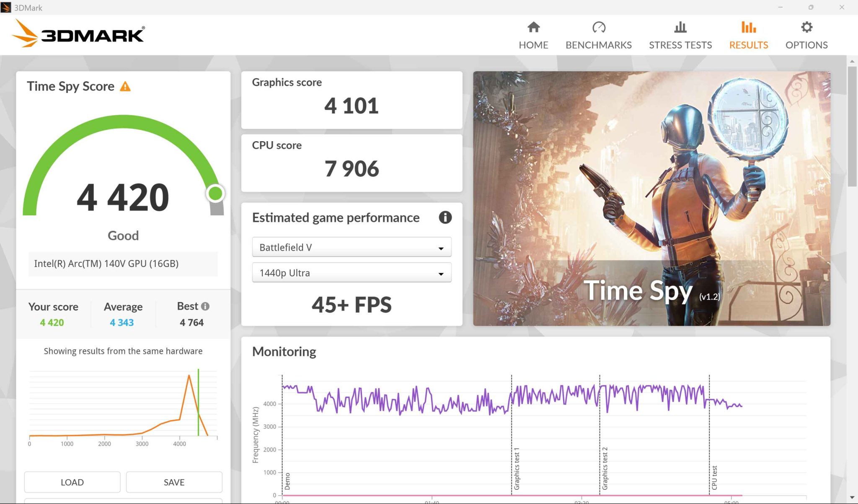Click Graphics test 1 marker in Monitoring chart
858x504 pixels.
pyautogui.click(x=517, y=468)
